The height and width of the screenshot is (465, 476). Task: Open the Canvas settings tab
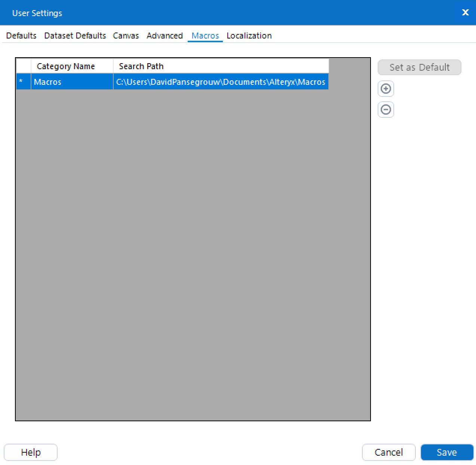tap(126, 36)
